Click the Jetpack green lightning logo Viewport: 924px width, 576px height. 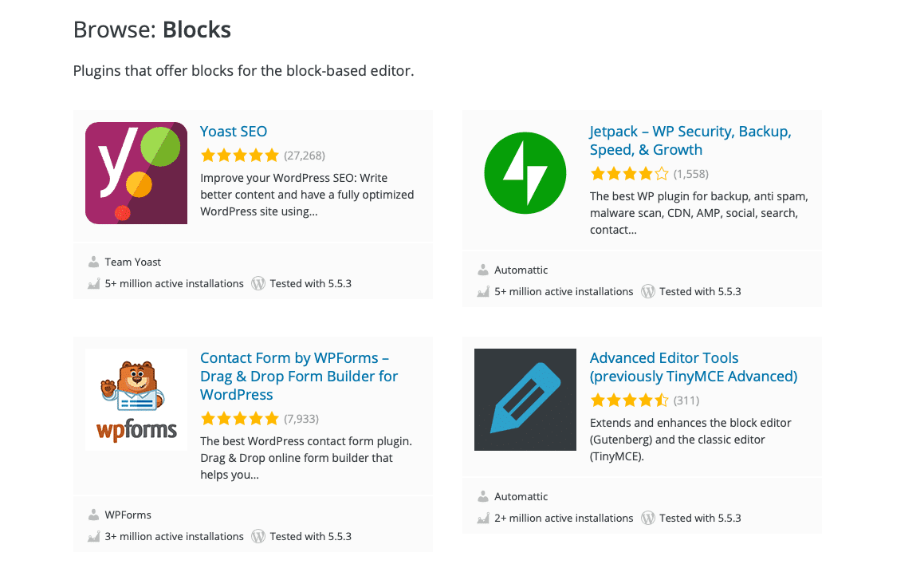(525, 173)
